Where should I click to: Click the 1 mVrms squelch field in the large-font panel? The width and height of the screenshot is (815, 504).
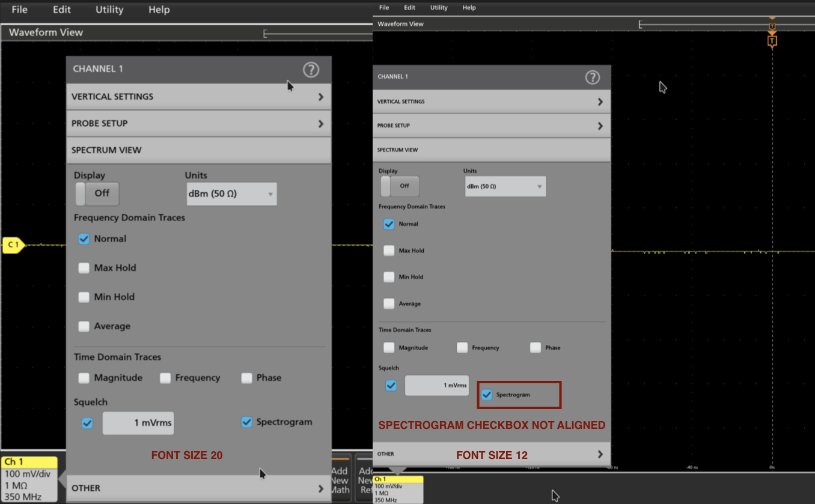coord(138,423)
